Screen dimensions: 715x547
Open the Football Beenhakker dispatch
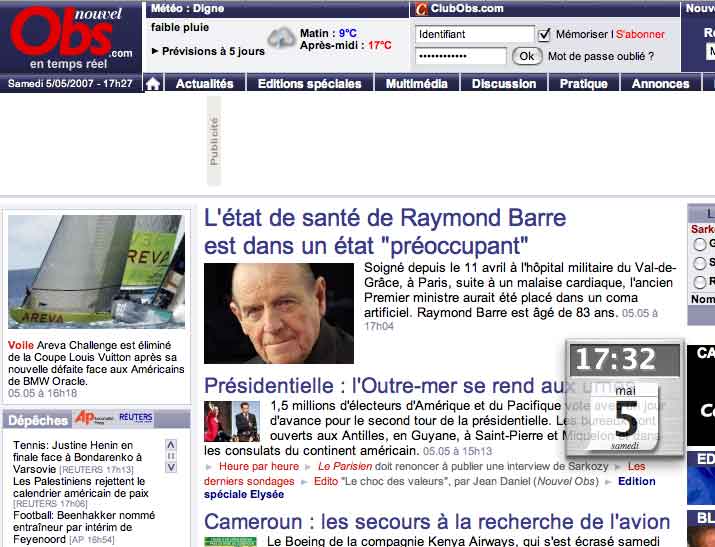pos(84,527)
